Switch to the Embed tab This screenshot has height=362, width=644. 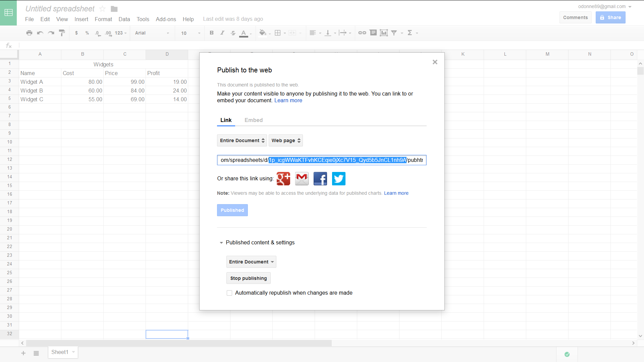coord(254,120)
